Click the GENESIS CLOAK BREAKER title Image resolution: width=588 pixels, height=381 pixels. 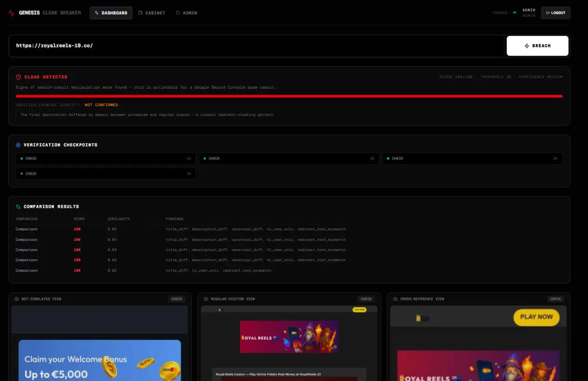click(50, 13)
